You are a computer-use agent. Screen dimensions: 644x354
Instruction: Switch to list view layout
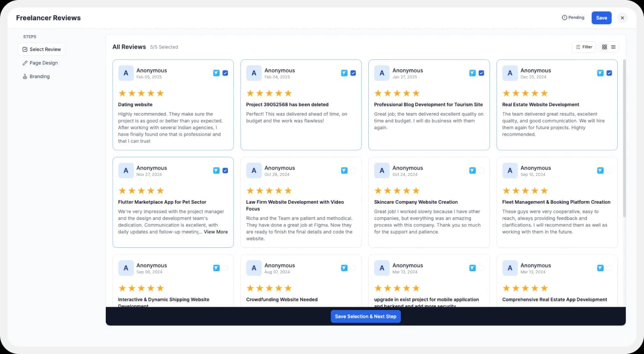[x=614, y=47]
